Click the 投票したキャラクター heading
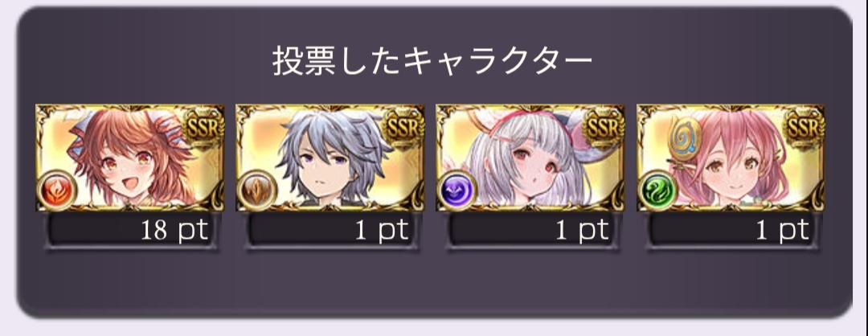868x336 pixels. [432, 61]
